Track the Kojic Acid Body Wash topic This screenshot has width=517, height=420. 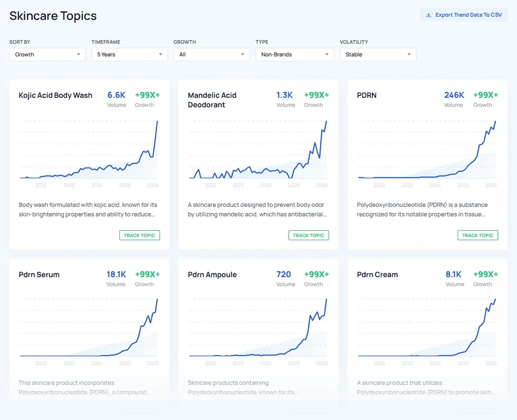[139, 235]
